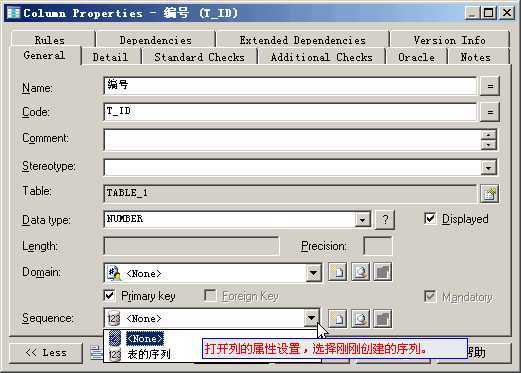Click in the NUMBER data type field
Screen dimensions: 521x373
coord(230,220)
